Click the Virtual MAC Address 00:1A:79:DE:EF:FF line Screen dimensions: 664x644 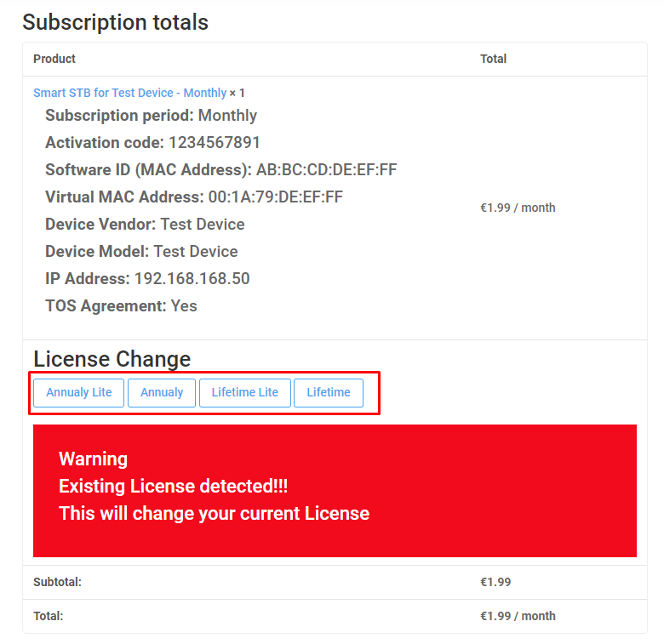194,197
